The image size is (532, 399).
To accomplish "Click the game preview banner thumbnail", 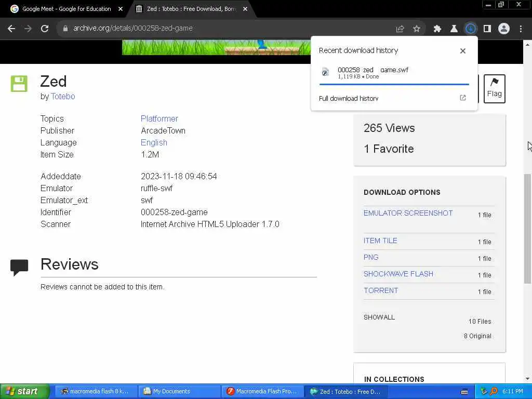I will click(x=216, y=47).
